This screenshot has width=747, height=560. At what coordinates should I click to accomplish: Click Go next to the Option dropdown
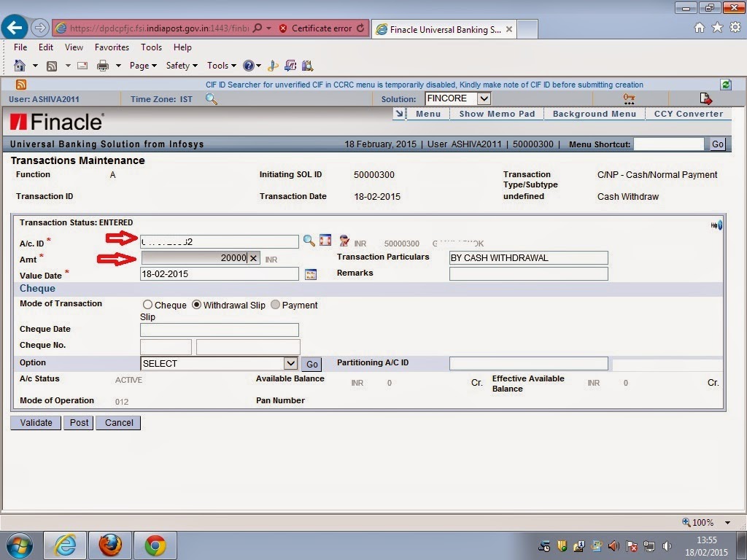point(311,365)
